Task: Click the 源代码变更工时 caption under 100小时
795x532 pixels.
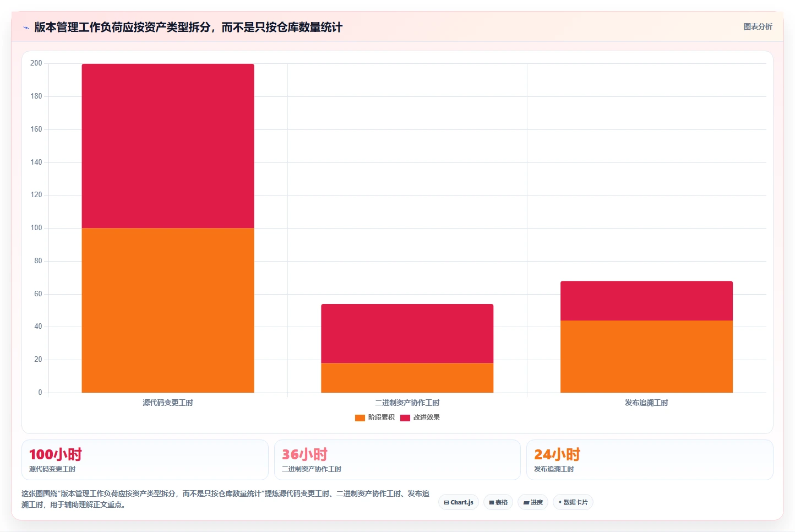Action: [x=52, y=469]
